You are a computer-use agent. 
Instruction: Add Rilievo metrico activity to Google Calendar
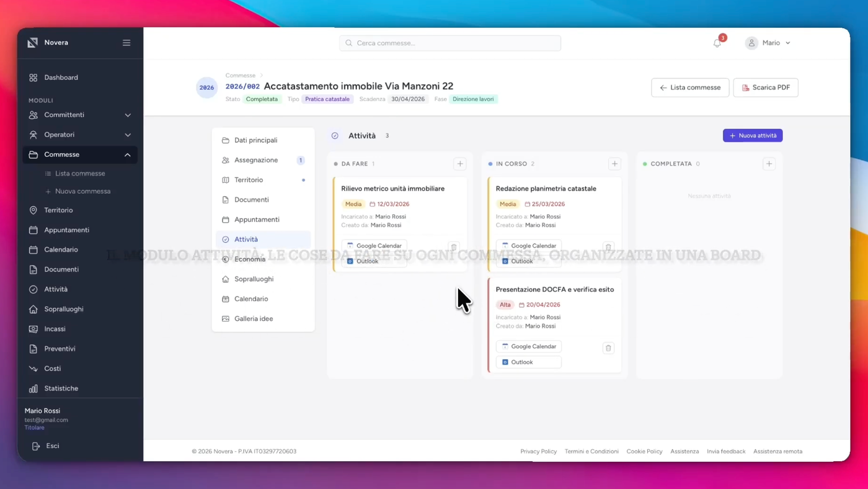[374, 246]
